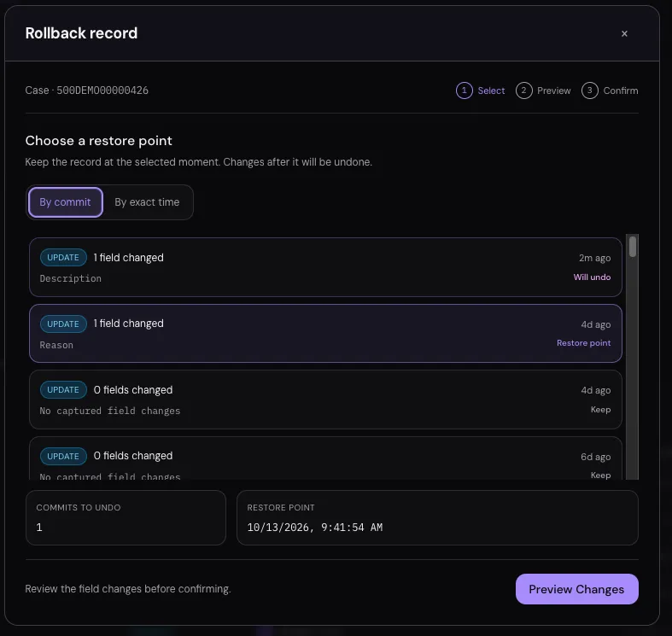Switch to By exact time mode
The image size is (672, 636).
pyautogui.click(x=147, y=202)
